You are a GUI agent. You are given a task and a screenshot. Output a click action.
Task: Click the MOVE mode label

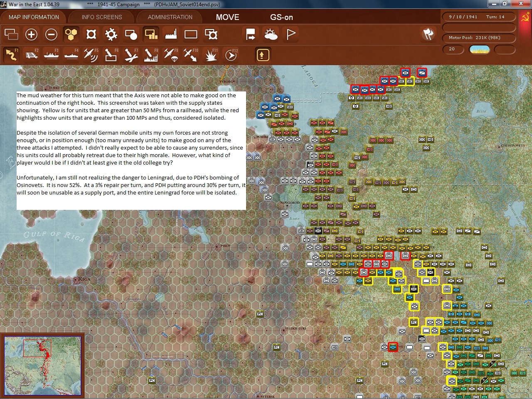tap(227, 17)
